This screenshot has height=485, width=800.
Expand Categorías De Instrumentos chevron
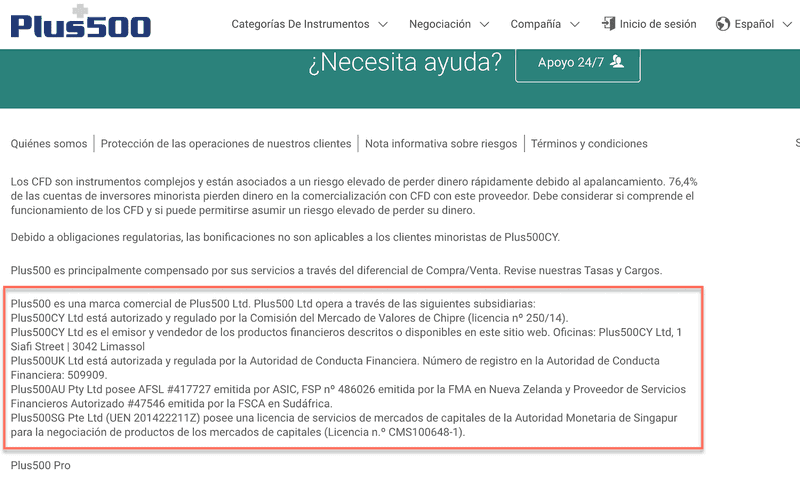pos(383,24)
